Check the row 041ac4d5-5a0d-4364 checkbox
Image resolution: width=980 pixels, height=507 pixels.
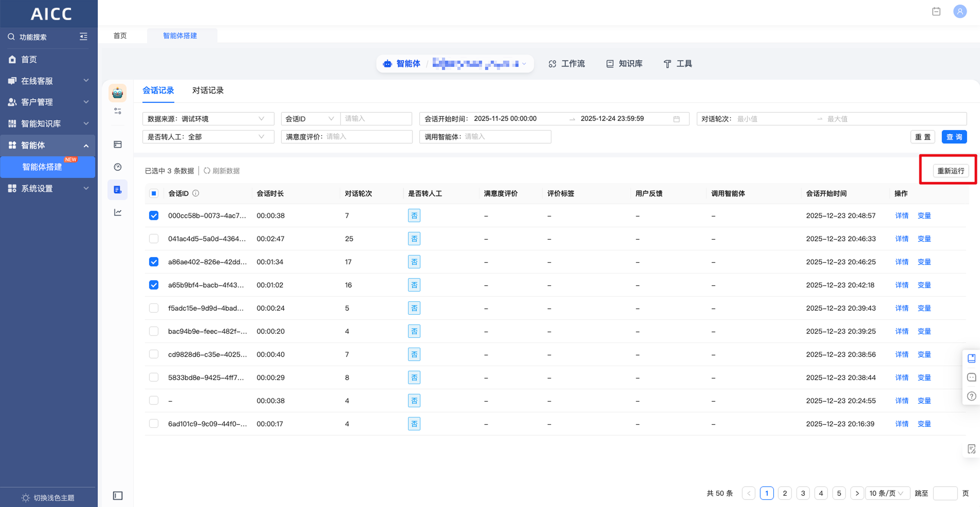click(x=154, y=239)
